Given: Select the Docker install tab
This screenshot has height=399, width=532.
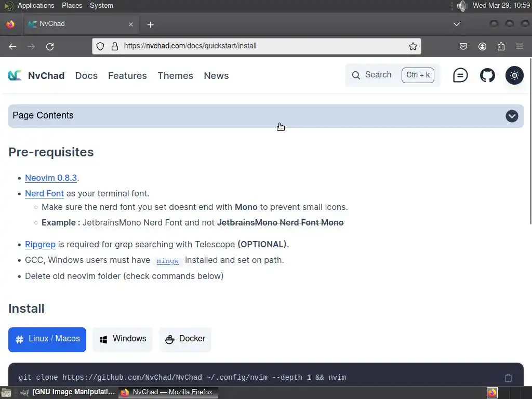Looking at the screenshot, I should click(x=185, y=339).
